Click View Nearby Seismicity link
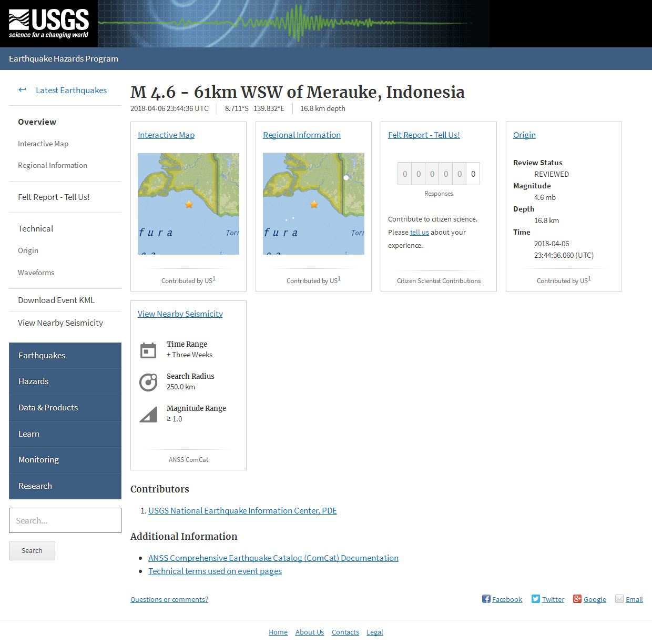The image size is (652, 644). [180, 313]
